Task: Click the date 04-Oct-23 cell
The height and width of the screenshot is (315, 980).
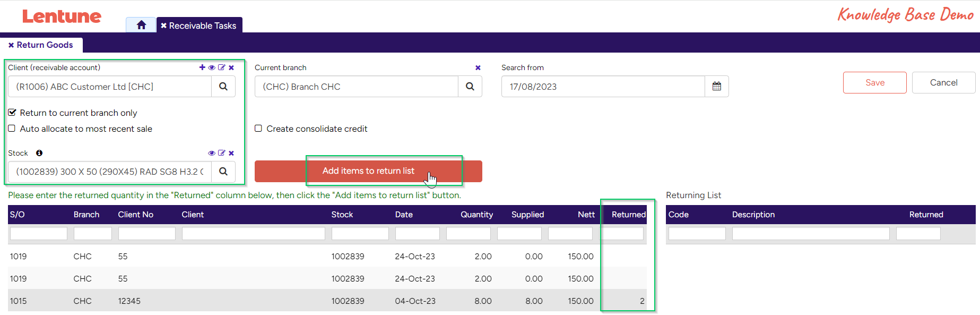Action: pos(415,301)
